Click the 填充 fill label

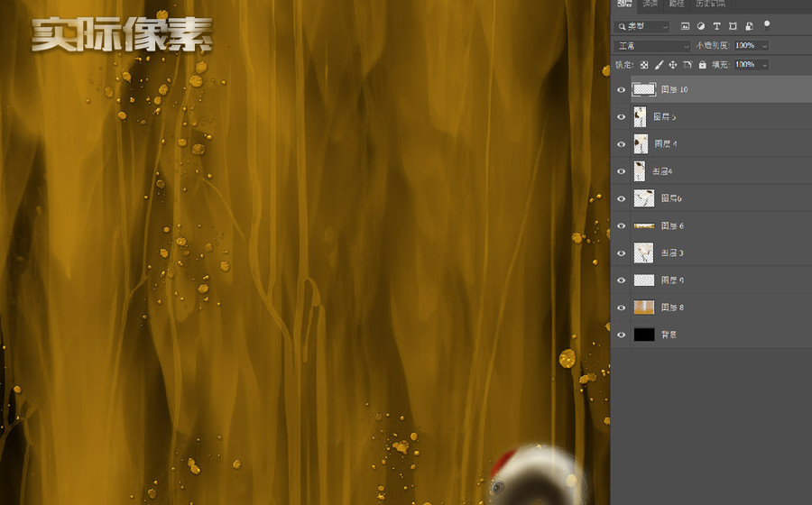(720, 65)
